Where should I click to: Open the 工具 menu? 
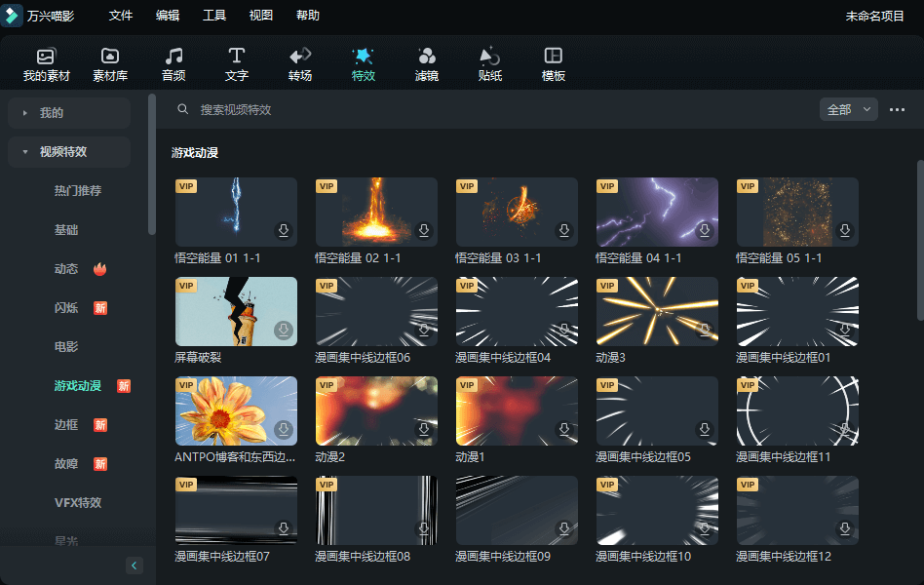pos(214,16)
